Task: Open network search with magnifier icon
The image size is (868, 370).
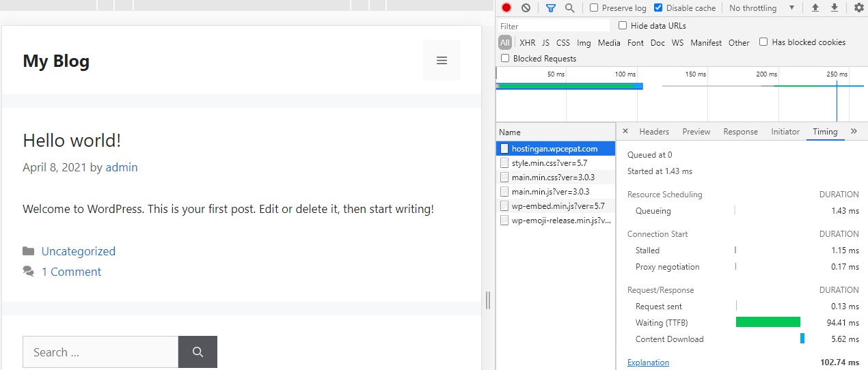Action: pyautogui.click(x=569, y=8)
